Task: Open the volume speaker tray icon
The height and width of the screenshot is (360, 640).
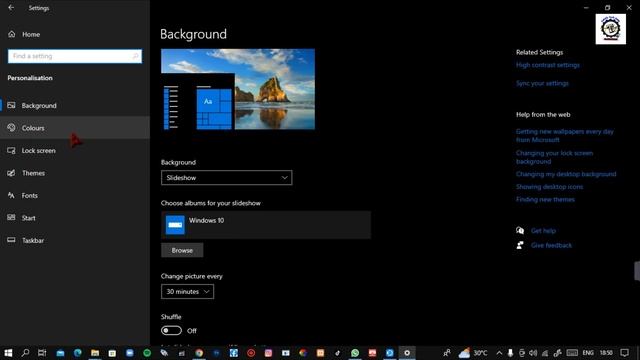Action: tap(533, 353)
